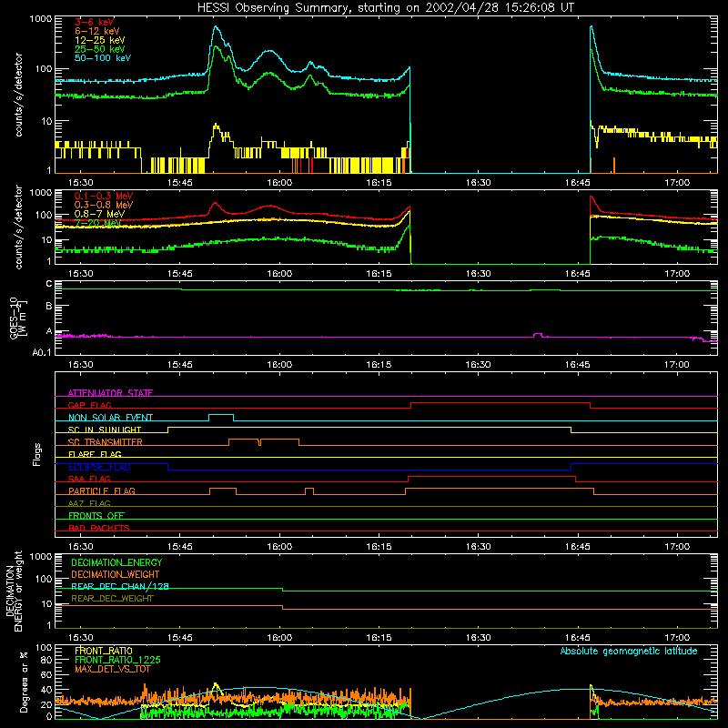Select the SAA_FLAG label
This screenshot has height=728, width=728.
89,479
